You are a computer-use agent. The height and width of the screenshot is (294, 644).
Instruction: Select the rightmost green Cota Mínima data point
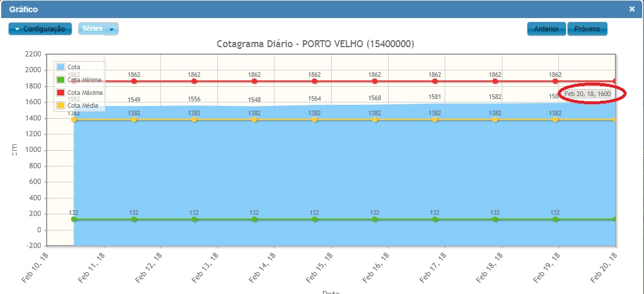[x=615, y=219]
